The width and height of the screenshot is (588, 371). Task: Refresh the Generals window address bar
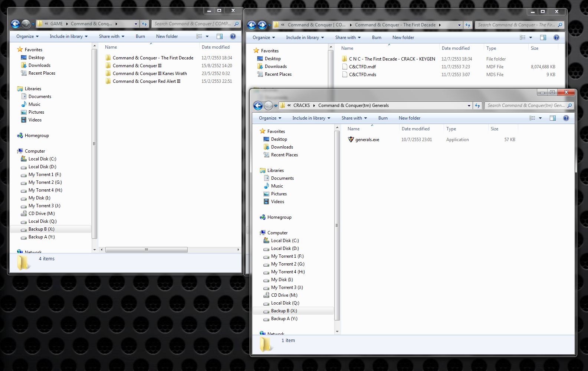point(478,105)
